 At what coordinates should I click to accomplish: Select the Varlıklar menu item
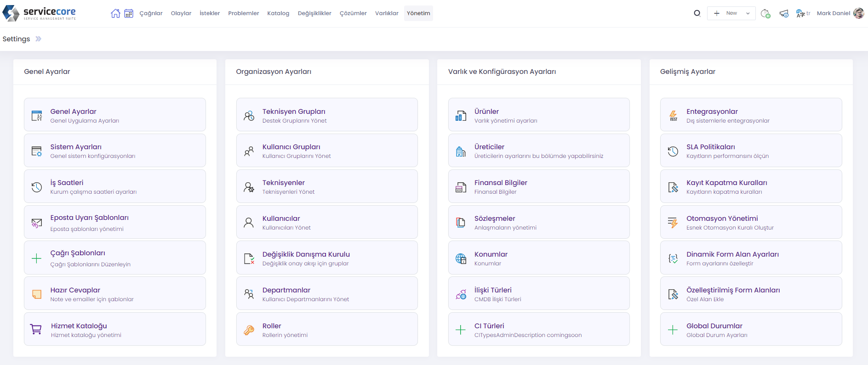[387, 13]
